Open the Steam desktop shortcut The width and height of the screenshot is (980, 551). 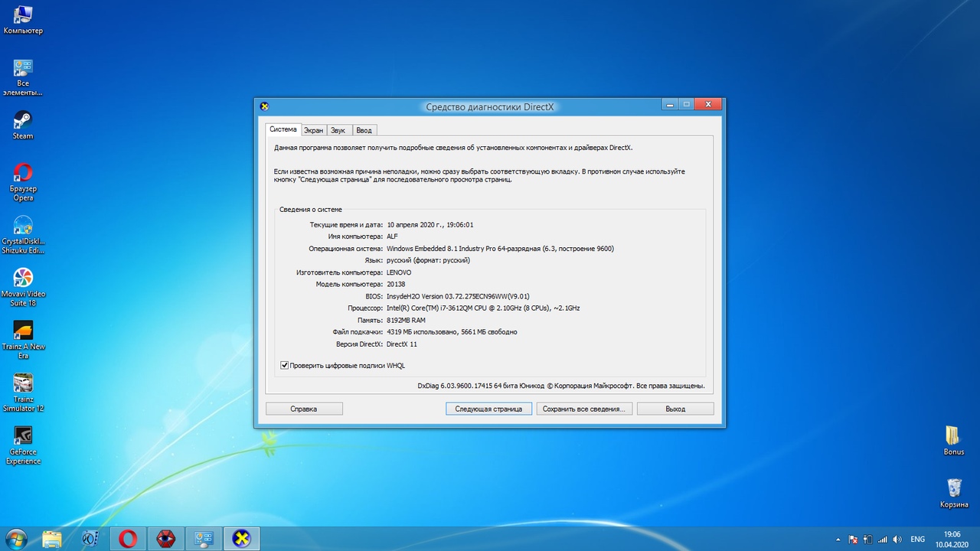pos(23,121)
